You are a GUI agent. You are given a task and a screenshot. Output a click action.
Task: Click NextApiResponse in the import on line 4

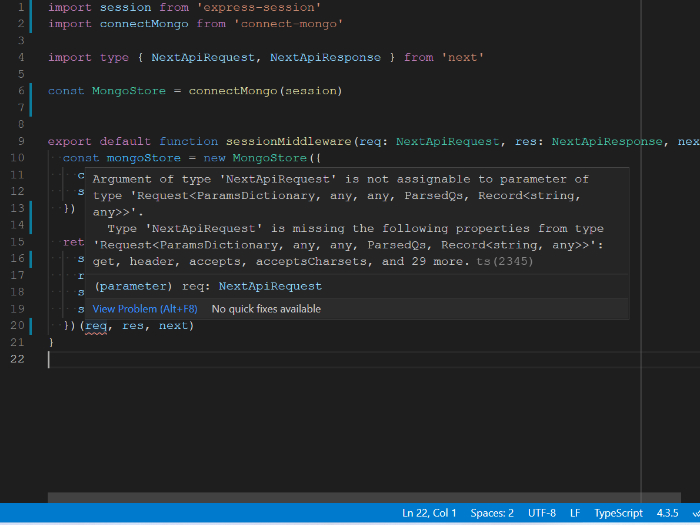(x=325, y=58)
